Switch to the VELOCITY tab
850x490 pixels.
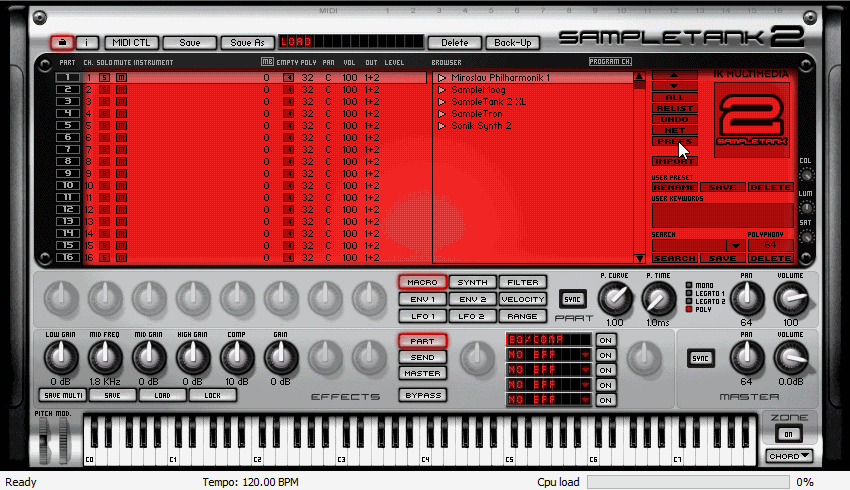(x=523, y=299)
